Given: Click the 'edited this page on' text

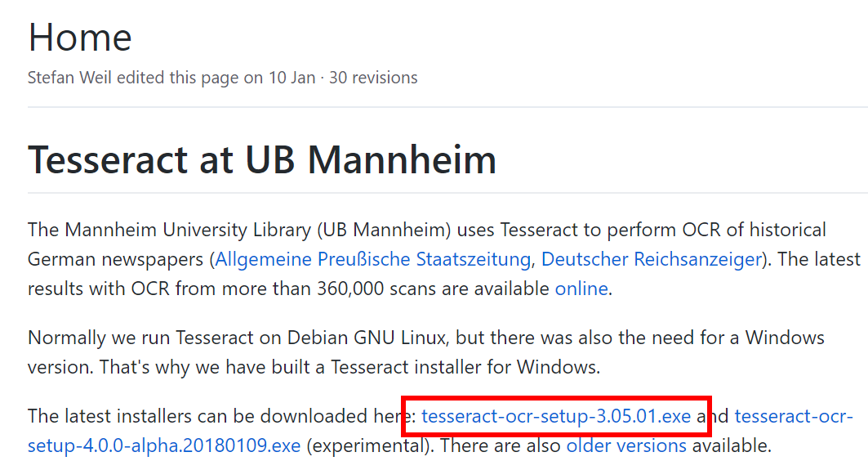Looking at the screenshot, I should click(x=190, y=78).
